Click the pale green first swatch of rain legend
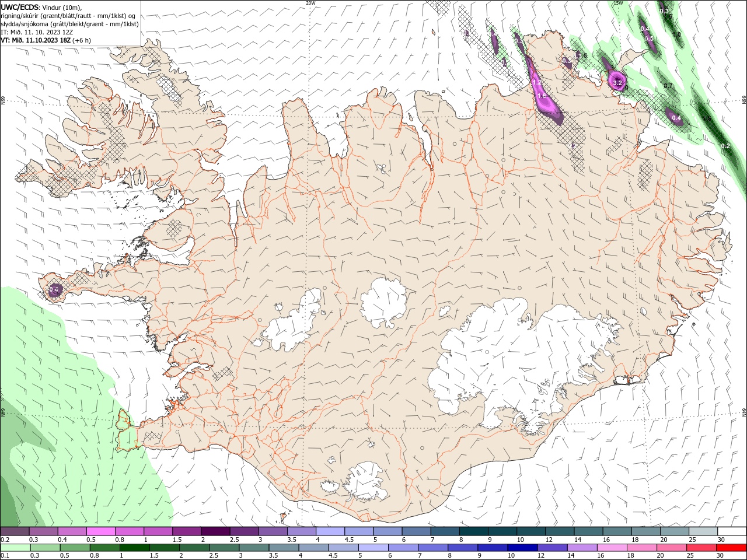This screenshot has width=747, height=560. [x=15, y=548]
